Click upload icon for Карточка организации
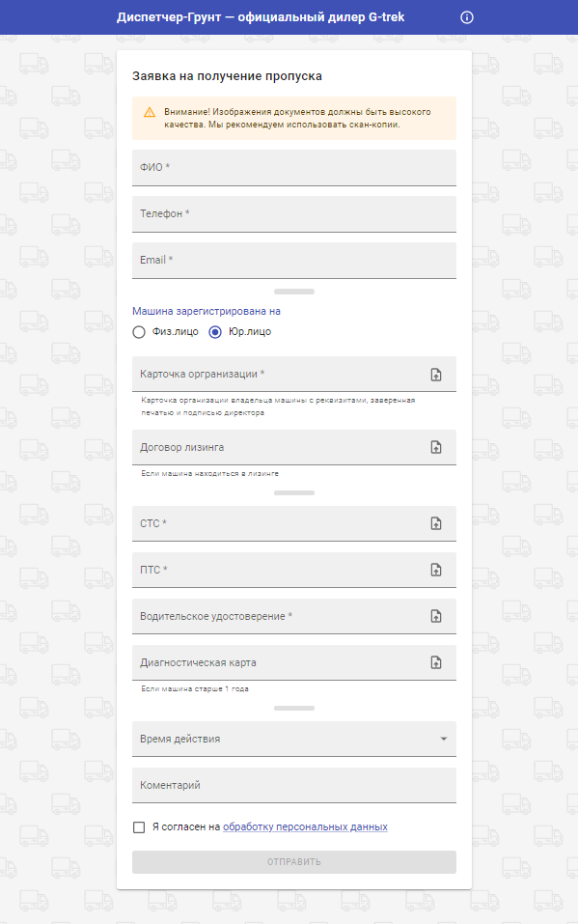The image size is (578, 924). 436,375
